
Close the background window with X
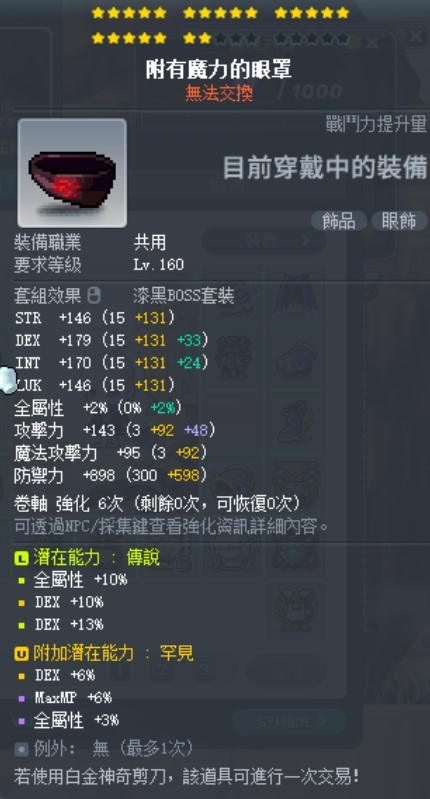[x=417, y=35]
